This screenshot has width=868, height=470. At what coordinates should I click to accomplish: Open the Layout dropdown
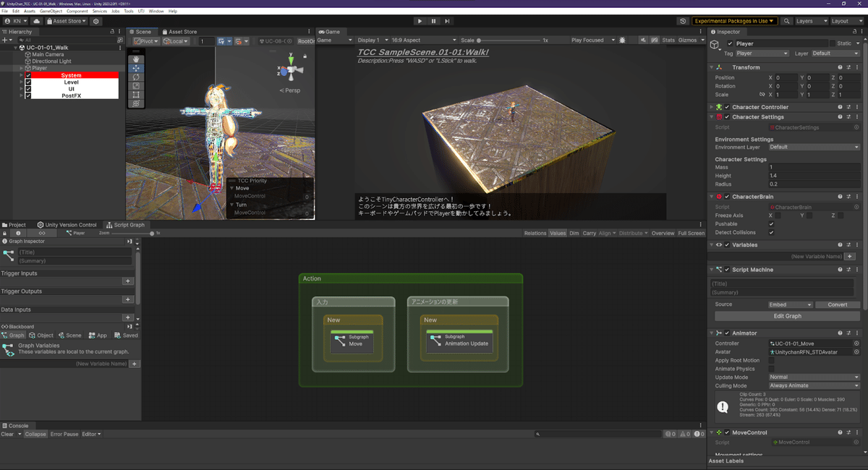846,21
